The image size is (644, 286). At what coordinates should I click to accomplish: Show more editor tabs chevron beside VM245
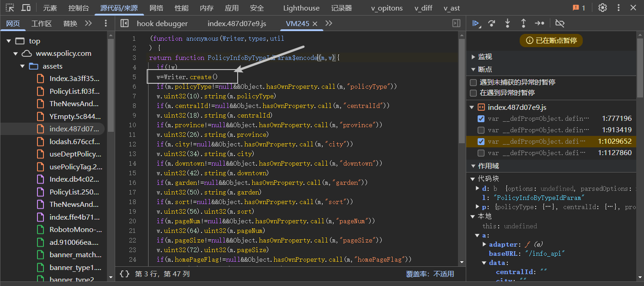329,23
